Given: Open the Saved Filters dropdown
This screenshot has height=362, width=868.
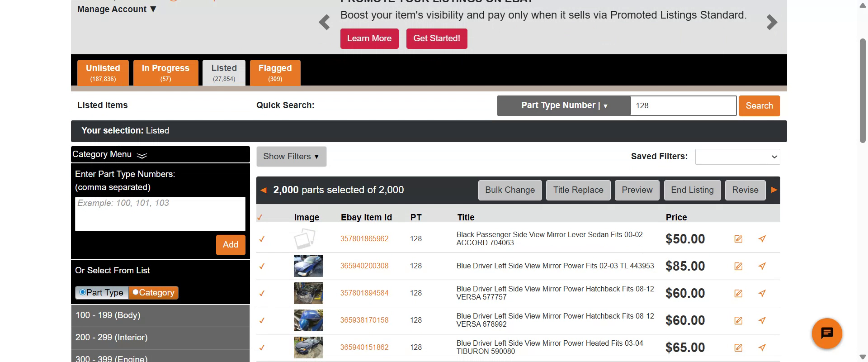Looking at the screenshot, I should [737, 157].
